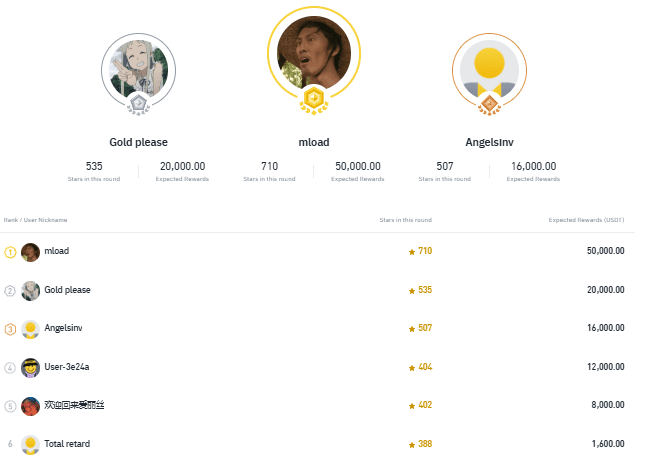This screenshot has height=468, width=652.
Task: Click the Expected Rewards (USDT) column header
Action: pos(586,219)
